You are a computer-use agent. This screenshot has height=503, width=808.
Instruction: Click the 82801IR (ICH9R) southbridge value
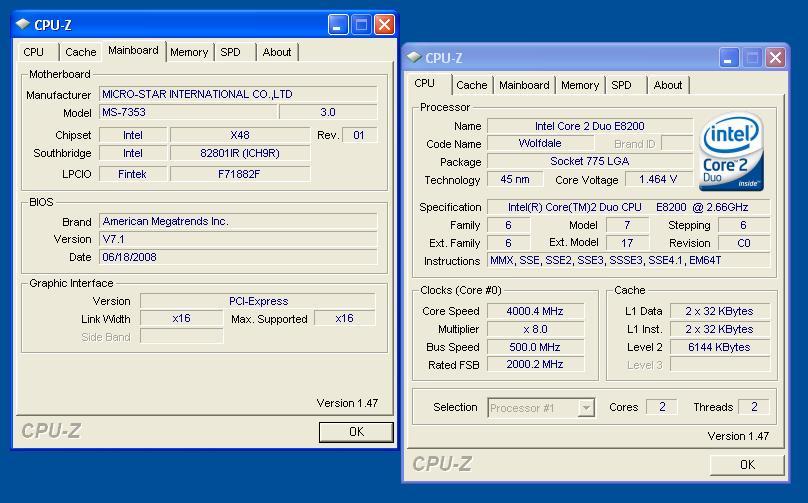tap(240, 153)
